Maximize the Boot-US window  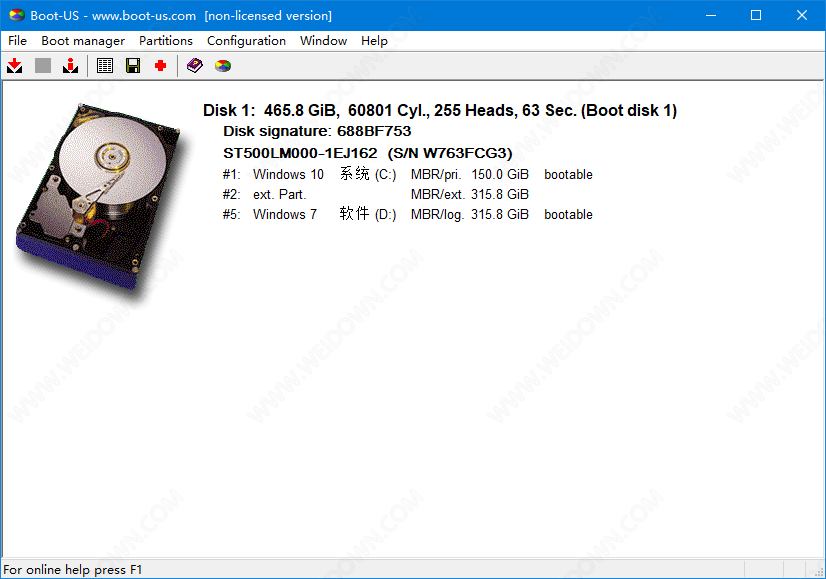756,15
